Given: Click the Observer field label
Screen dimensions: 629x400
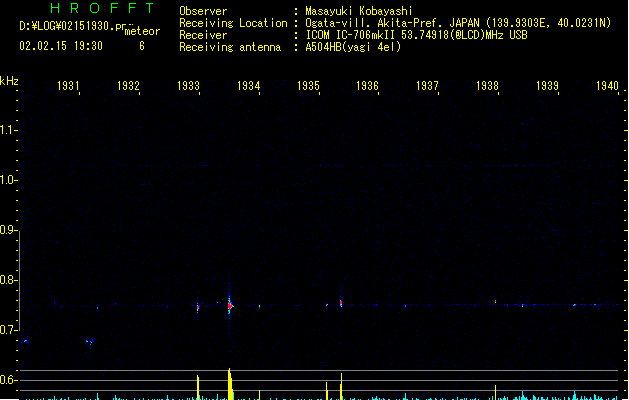Looking at the screenshot, I should pyautogui.click(x=203, y=11).
